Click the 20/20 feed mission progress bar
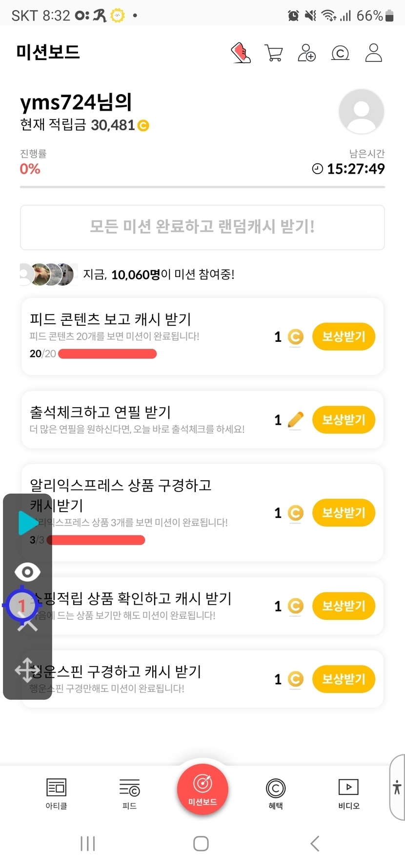 [x=107, y=354]
